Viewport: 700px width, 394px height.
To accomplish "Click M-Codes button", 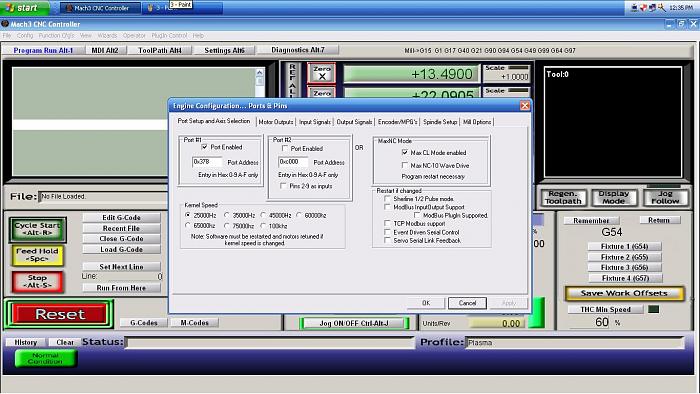I will pyautogui.click(x=195, y=323).
